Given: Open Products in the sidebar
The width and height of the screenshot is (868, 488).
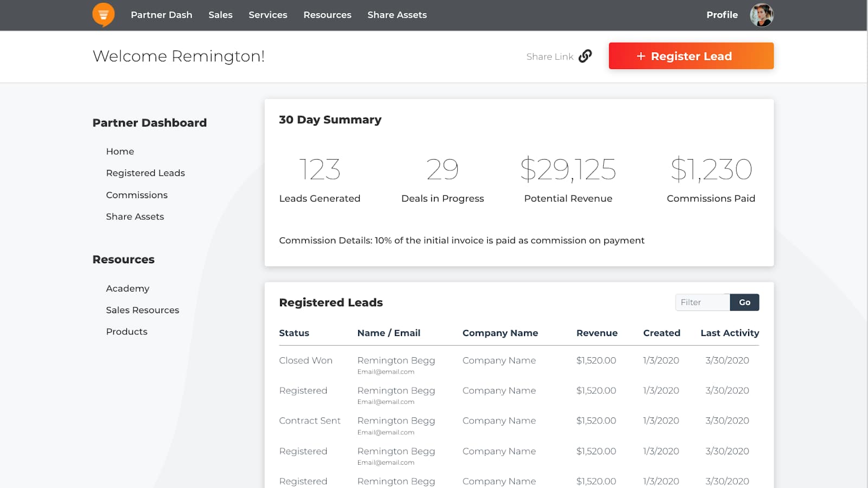Looking at the screenshot, I should point(126,332).
